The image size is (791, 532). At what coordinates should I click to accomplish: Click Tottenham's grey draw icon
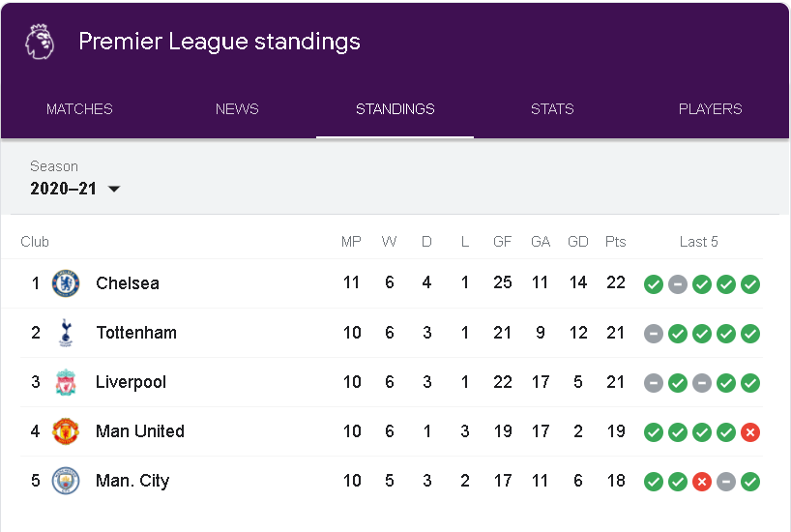point(654,334)
